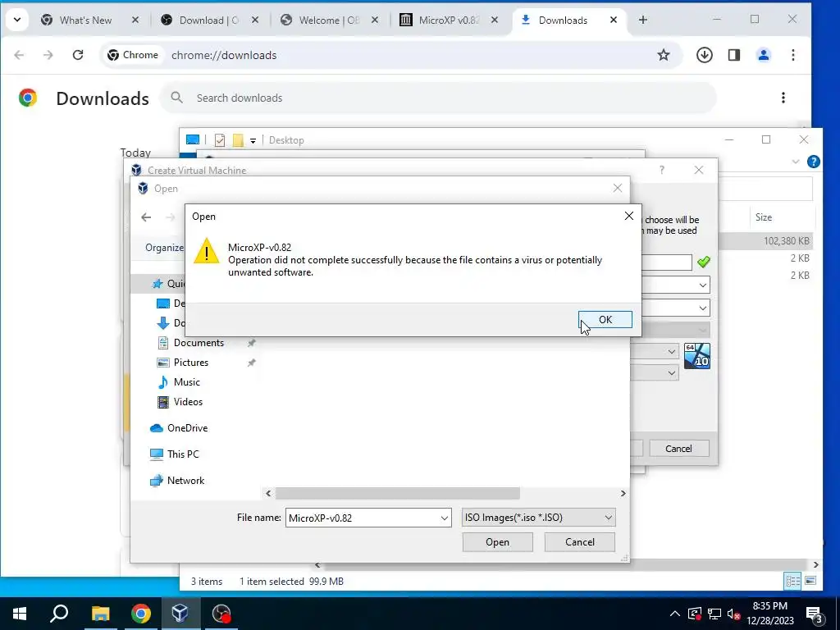Switch to the Welcome tab in Chrome
The image size is (840, 630).
tap(329, 21)
